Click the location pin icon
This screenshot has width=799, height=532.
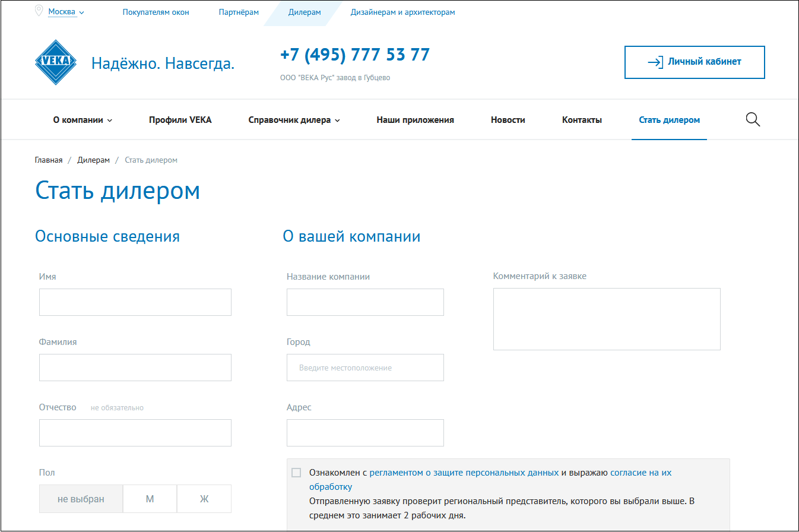pos(39,11)
